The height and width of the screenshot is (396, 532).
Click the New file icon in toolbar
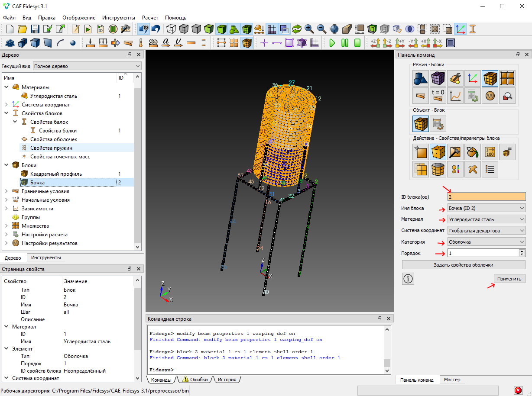pyautogui.click(x=10, y=29)
